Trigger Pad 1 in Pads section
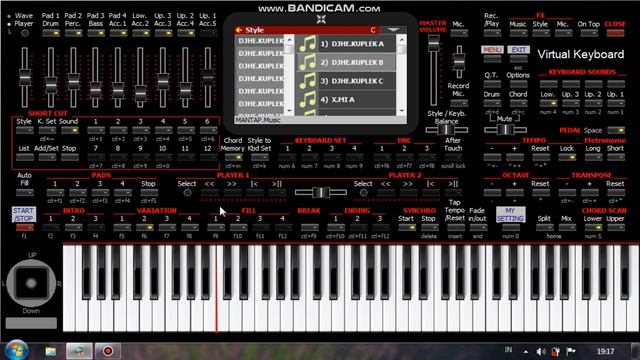 55,192
